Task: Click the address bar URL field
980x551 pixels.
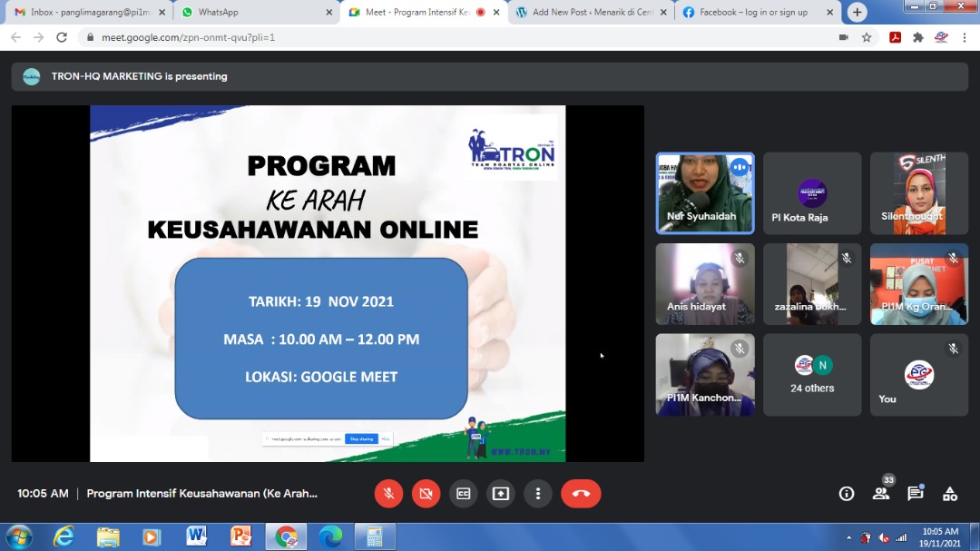Action: [454, 37]
